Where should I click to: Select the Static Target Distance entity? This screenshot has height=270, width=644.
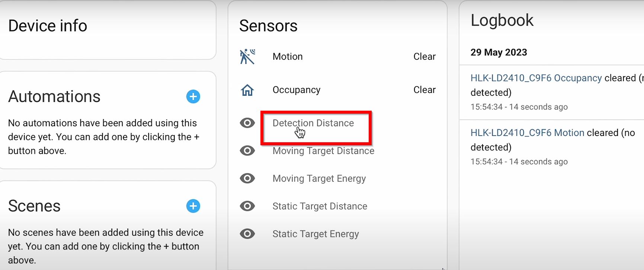(320, 206)
